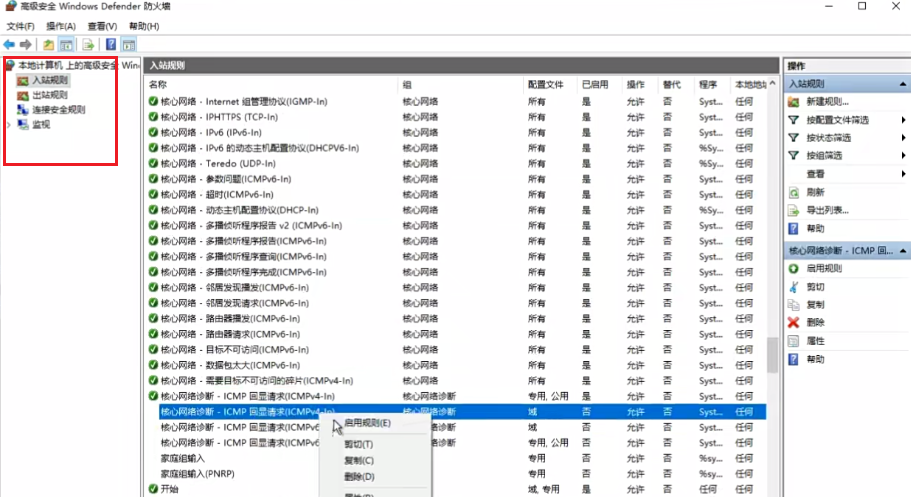Collapse the 入站规则 actions section header arrow

pos(903,84)
